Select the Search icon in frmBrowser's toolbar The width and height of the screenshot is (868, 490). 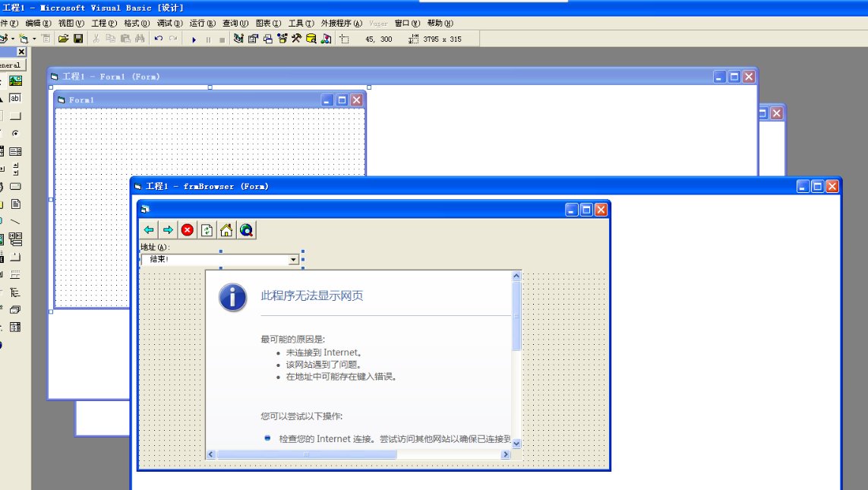(245, 229)
